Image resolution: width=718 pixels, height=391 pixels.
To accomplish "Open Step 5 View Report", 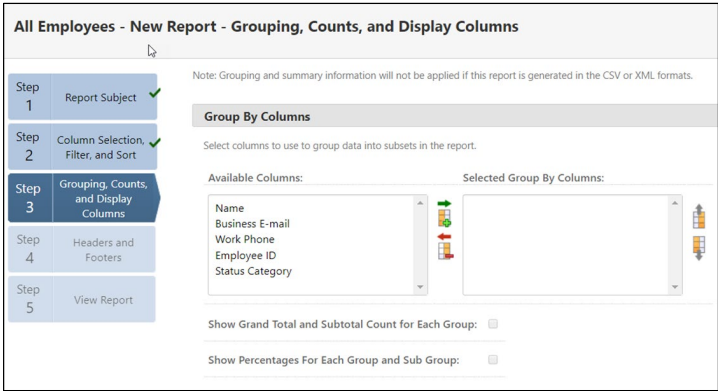I will coord(82,299).
